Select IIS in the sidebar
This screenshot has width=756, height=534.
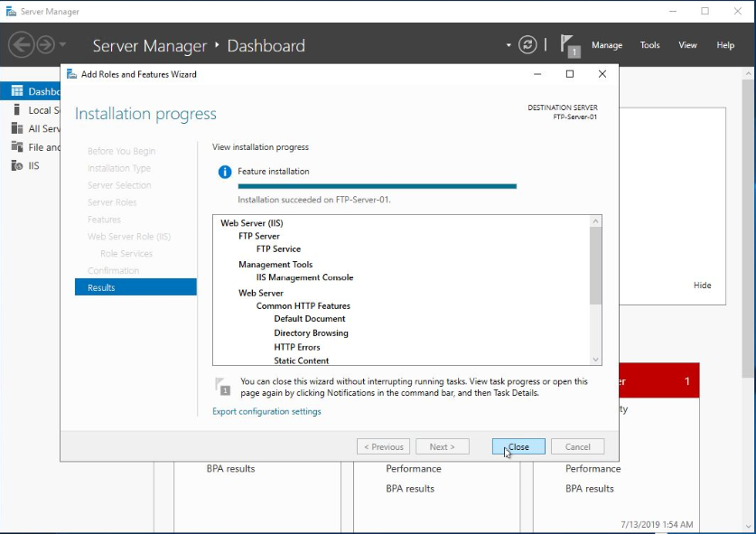31,165
